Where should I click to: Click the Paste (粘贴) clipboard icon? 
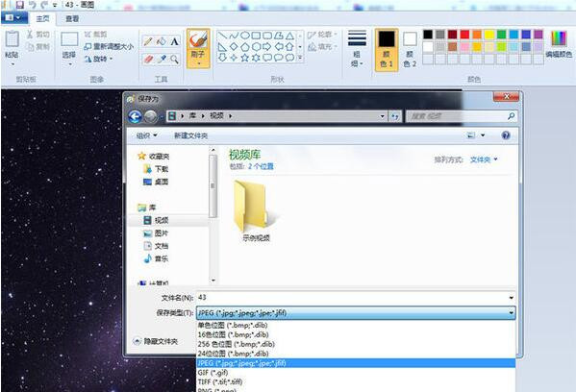(12, 39)
